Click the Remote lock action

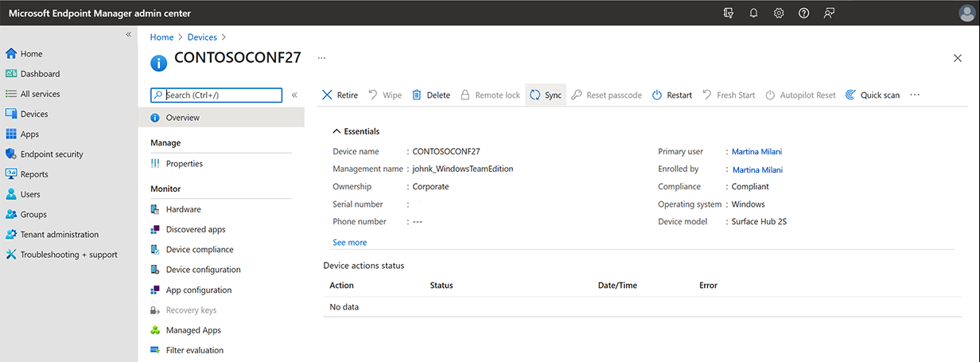coord(490,95)
